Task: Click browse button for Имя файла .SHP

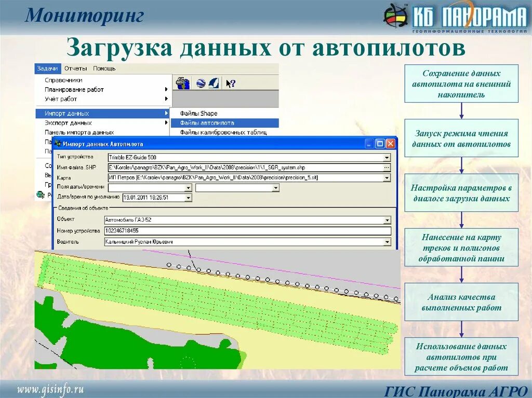Action: (x=387, y=168)
